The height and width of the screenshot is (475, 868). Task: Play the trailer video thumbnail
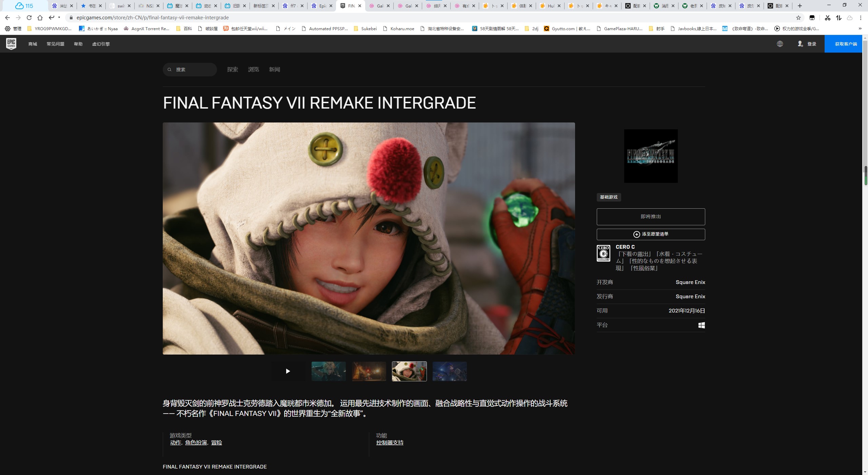pos(288,371)
